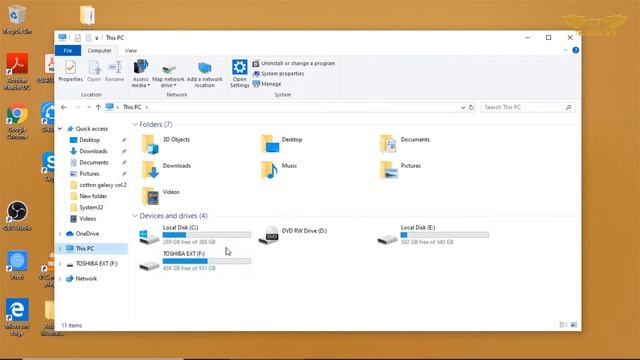Click TOSHIBA EXT (F:) usage bar
This screenshot has width=640, height=360.
tap(207, 261)
